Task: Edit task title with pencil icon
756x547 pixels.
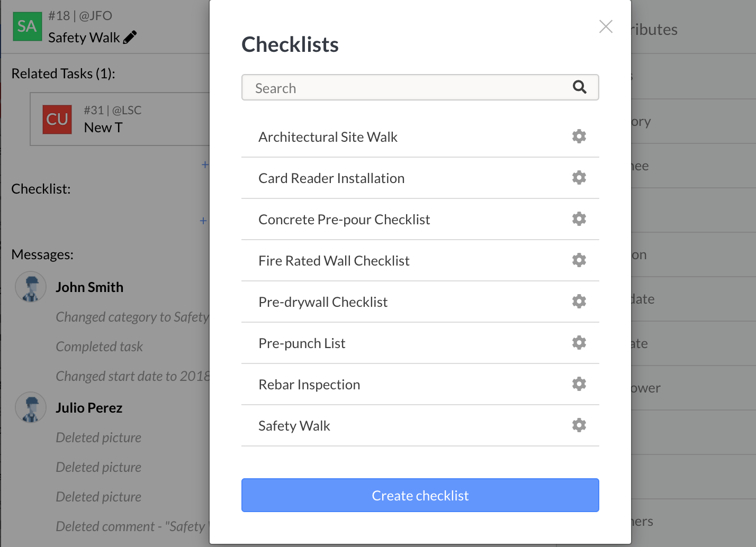Action: [x=130, y=37]
